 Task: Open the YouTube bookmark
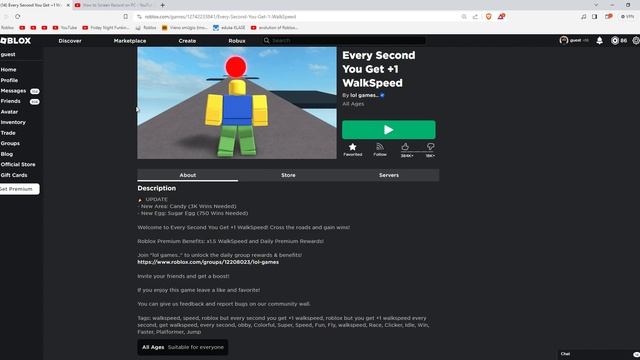pos(64,28)
